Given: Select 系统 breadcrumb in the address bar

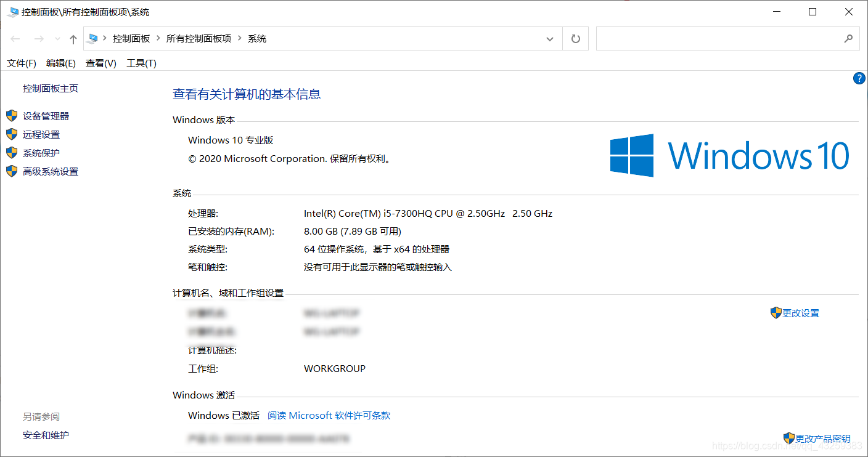Looking at the screenshot, I should tap(257, 38).
